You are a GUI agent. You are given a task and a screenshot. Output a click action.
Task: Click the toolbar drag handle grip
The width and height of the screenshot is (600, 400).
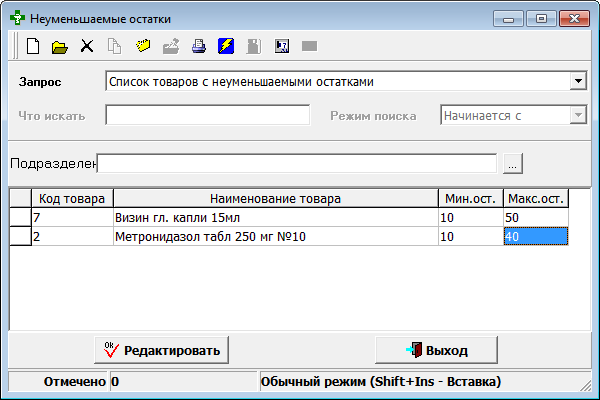pyautogui.click(x=15, y=46)
